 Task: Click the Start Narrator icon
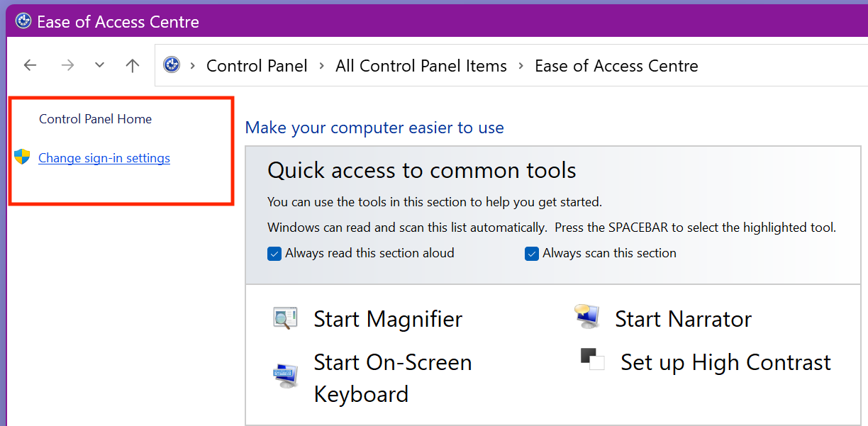586,318
